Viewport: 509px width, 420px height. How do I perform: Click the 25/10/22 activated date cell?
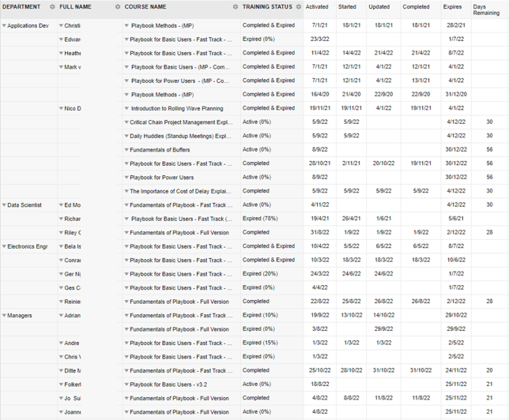click(x=320, y=370)
